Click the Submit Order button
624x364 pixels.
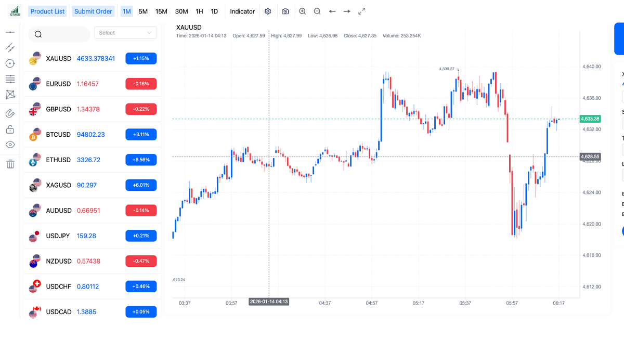pos(93,11)
